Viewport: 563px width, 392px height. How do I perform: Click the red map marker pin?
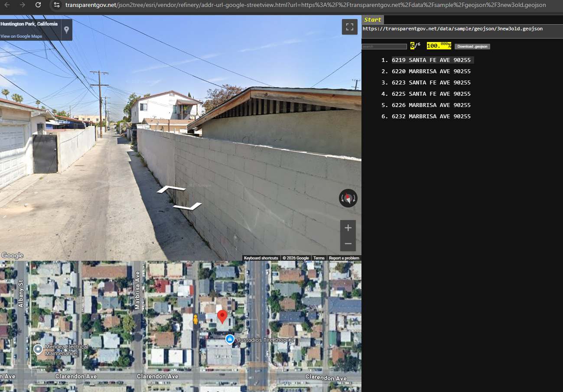click(x=222, y=316)
